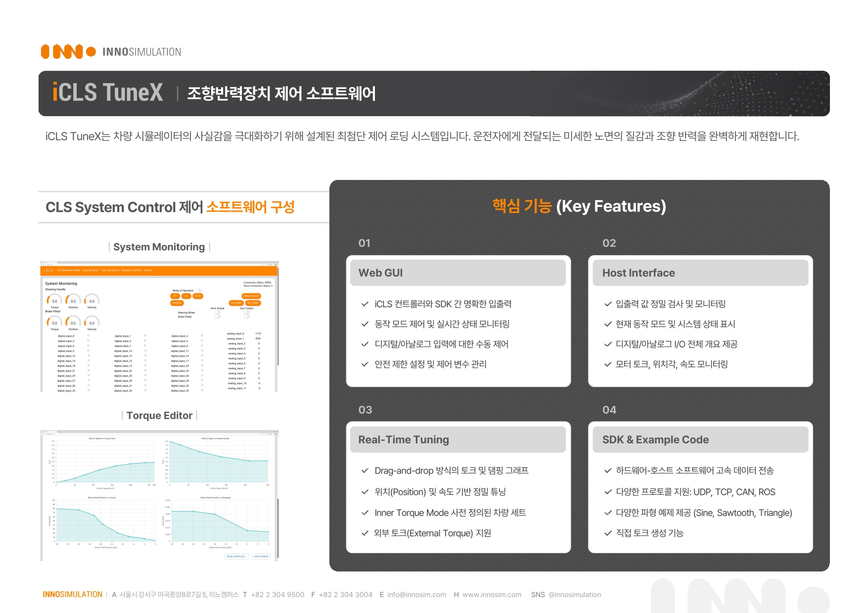Click the digital_input_2 status indicator dot
The height and width of the screenshot is (613, 868).
[x=202, y=336]
